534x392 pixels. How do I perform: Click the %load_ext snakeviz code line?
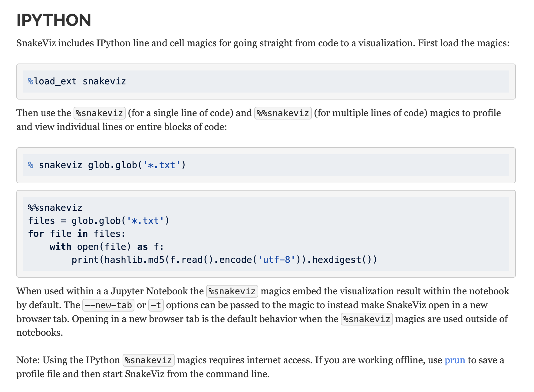(x=77, y=81)
